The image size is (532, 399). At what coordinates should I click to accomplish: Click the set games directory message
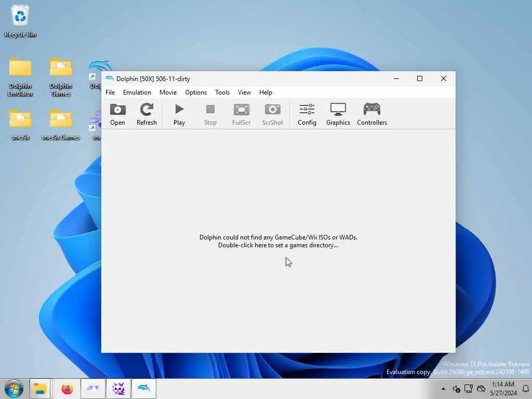pos(278,241)
